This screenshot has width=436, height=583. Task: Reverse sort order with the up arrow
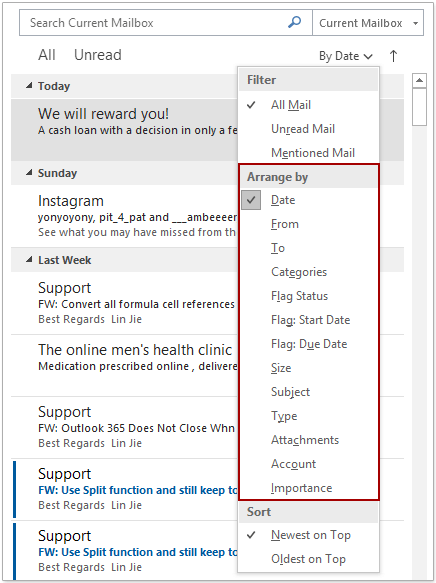tap(393, 56)
